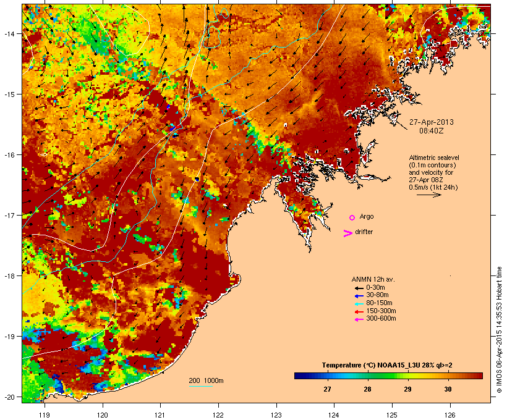This screenshot has width=507, height=420.
Task: Click the cyan 200m contour legend line
Action: click(200, 386)
